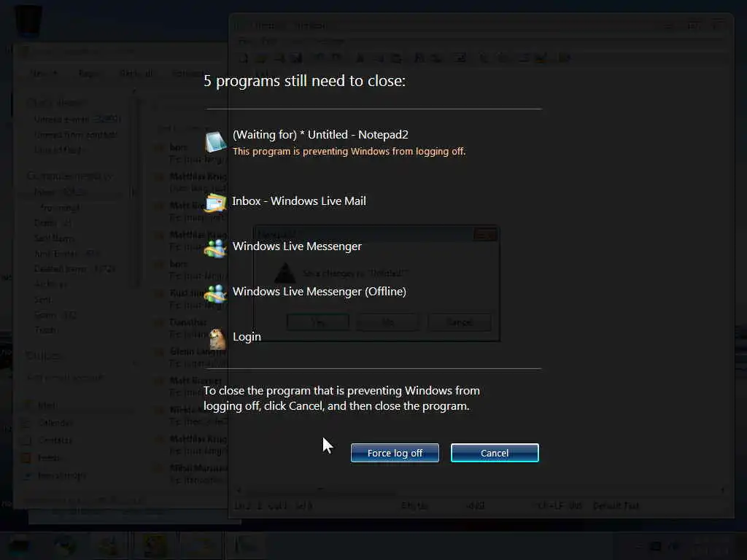Screen dimensions: 747x560
Task: Click the Windows Live Messenger (Offline) icon
Action: point(215,293)
